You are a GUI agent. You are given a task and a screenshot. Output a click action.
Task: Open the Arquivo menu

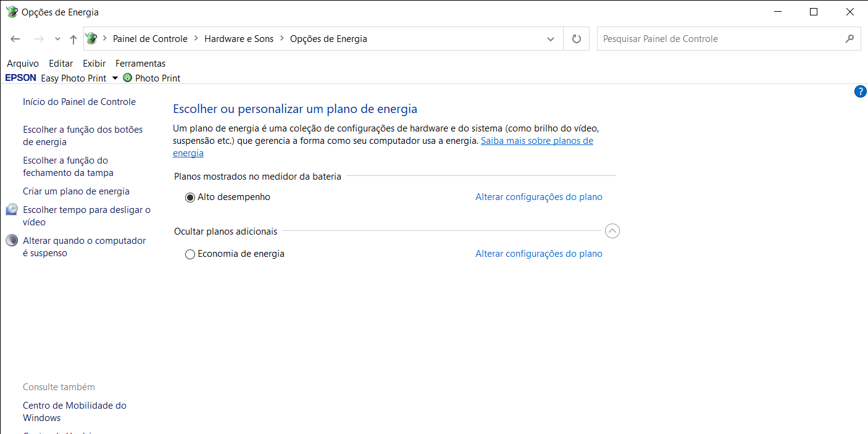coord(23,64)
